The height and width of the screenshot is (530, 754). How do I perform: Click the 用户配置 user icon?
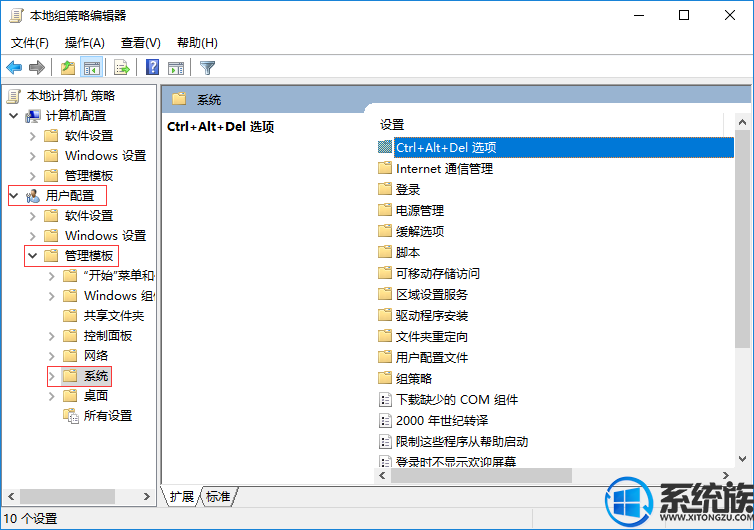33,196
